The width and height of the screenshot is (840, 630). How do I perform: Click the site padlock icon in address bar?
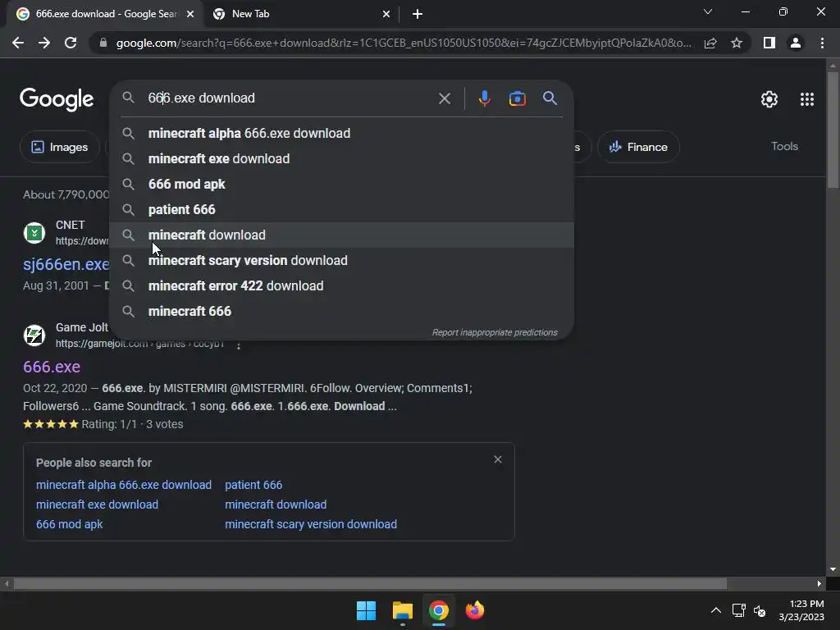103,43
